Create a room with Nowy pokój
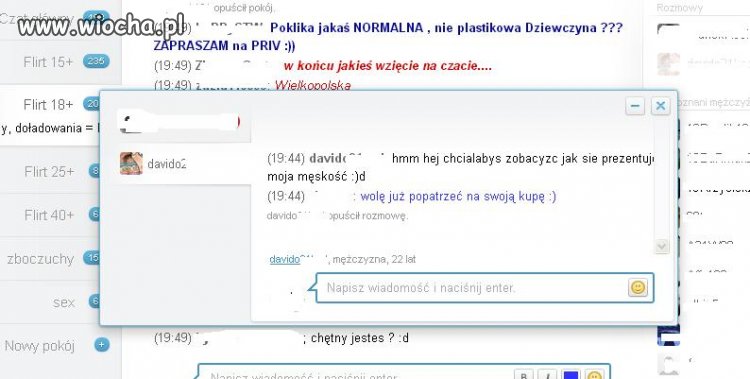 pyautogui.click(x=40, y=346)
